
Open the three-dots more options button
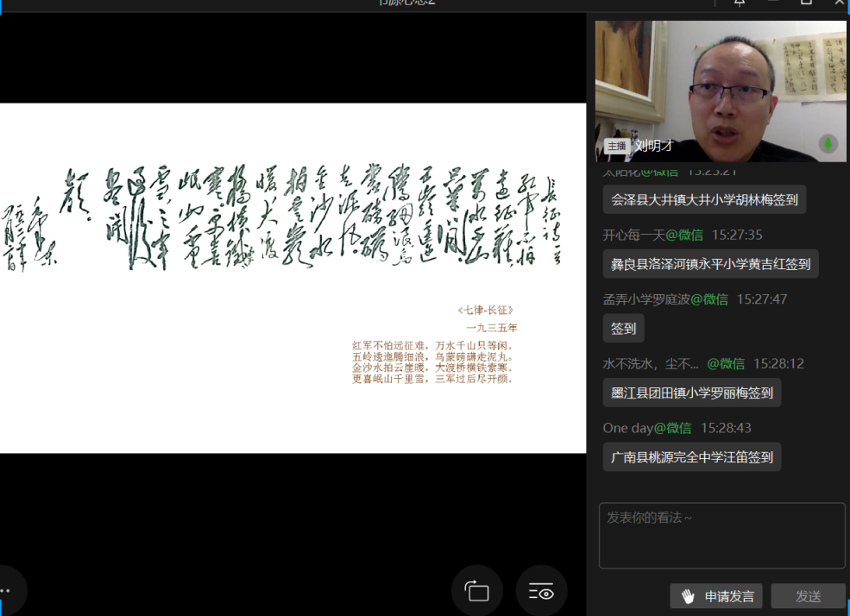click(7, 590)
